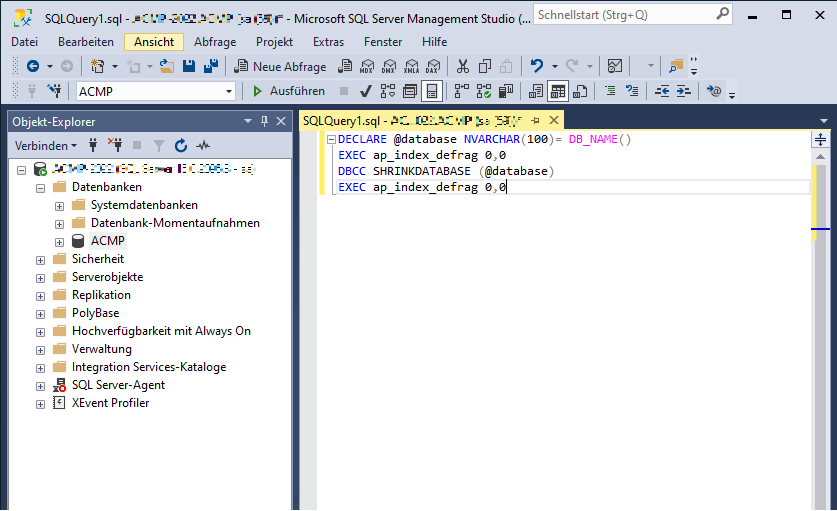This screenshot has width=837, height=511.
Task: Click the Save All icon in toolbar
Action: [x=211, y=66]
